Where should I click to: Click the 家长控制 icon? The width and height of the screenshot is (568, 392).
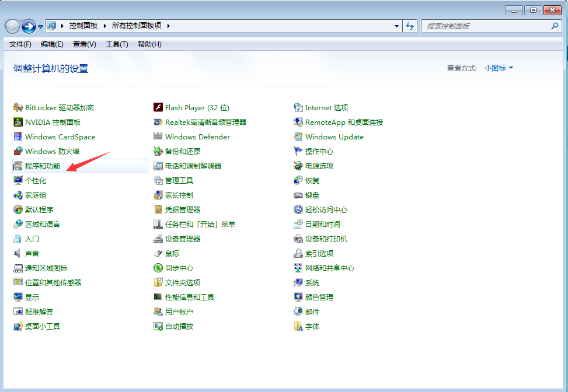(x=158, y=195)
